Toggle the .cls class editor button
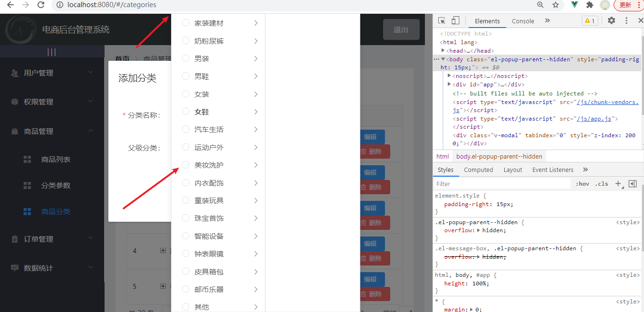 pos(602,184)
